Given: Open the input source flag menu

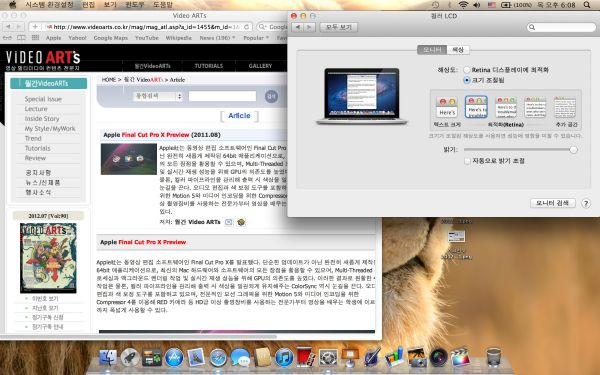Looking at the screenshot, I should click(x=492, y=5).
